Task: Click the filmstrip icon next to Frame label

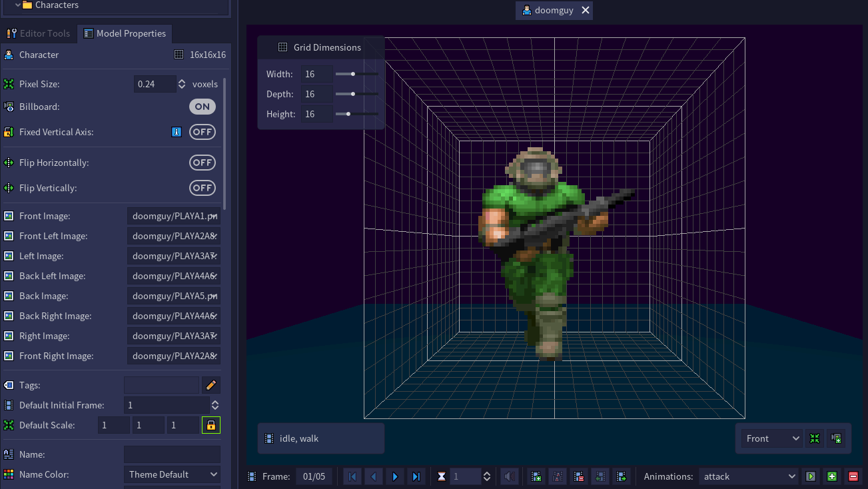Action: coord(252,476)
